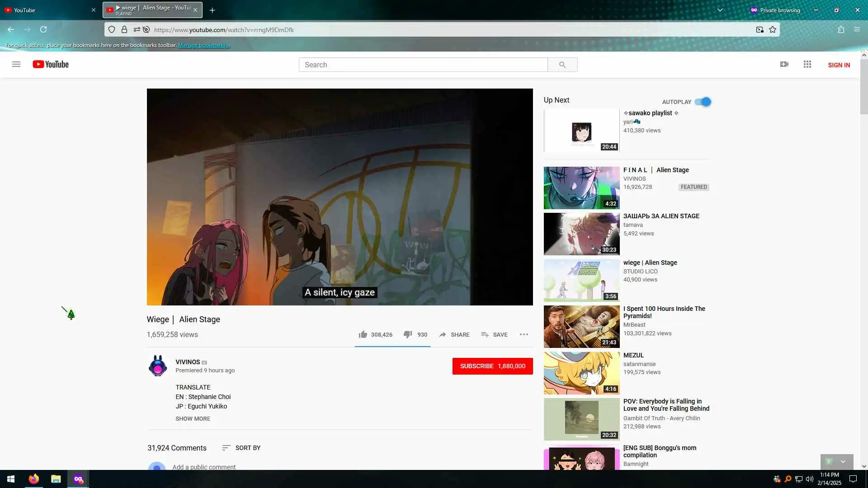The height and width of the screenshot is (488, 868).
Task: Click the search magnifier button
Action: coord(562,65)
